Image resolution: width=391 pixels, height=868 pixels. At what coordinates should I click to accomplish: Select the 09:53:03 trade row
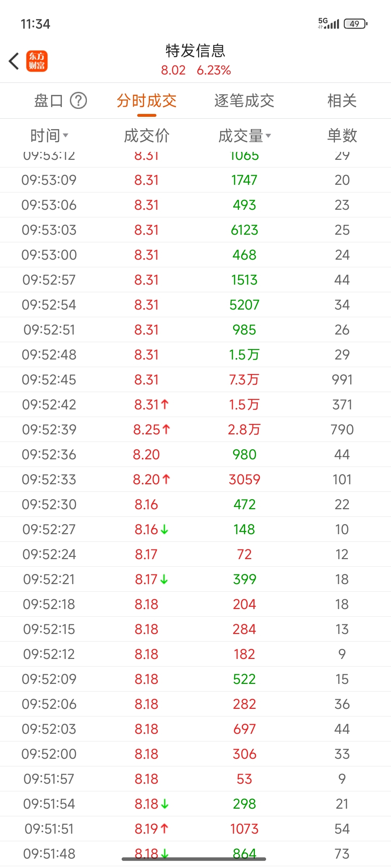(195, 230)
